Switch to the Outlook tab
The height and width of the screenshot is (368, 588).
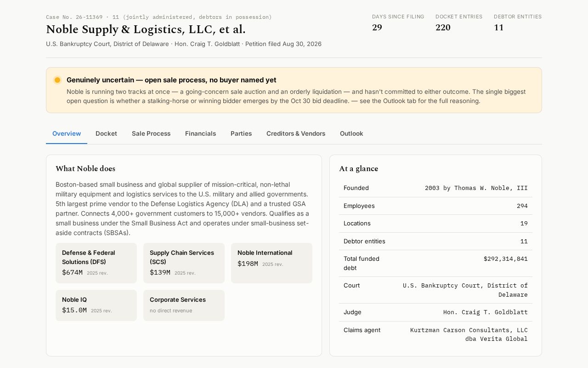coord(351,133)
